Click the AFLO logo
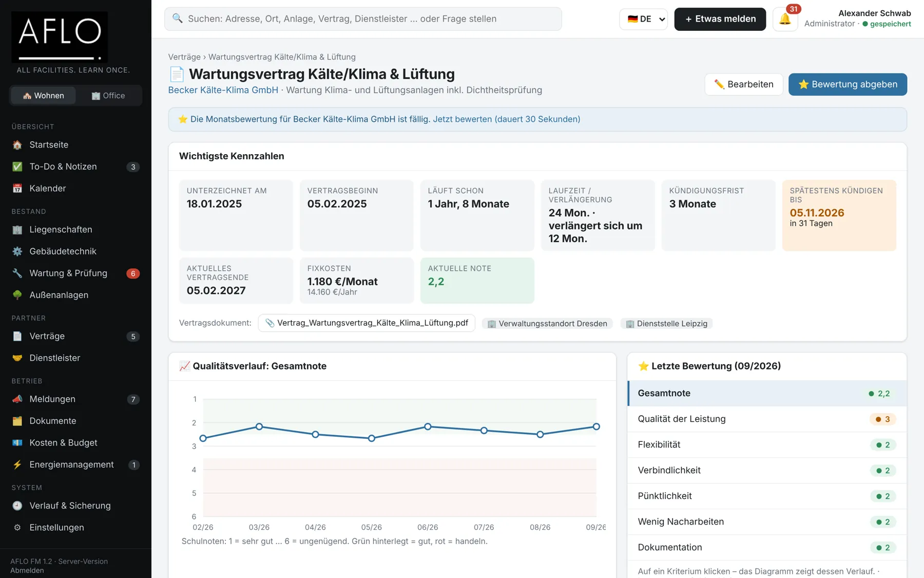Image resolution: width=924 pixels, height=578 pixels. [60, 37]
